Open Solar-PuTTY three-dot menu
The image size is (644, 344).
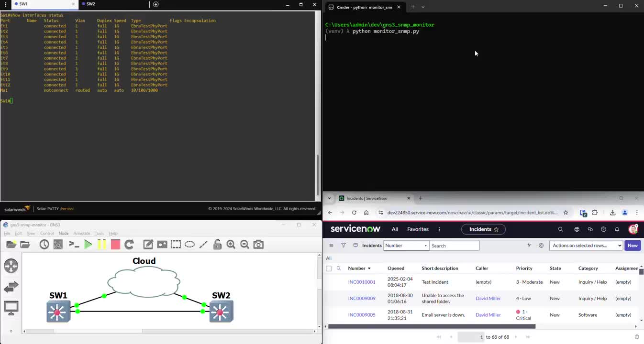[5, 4]
